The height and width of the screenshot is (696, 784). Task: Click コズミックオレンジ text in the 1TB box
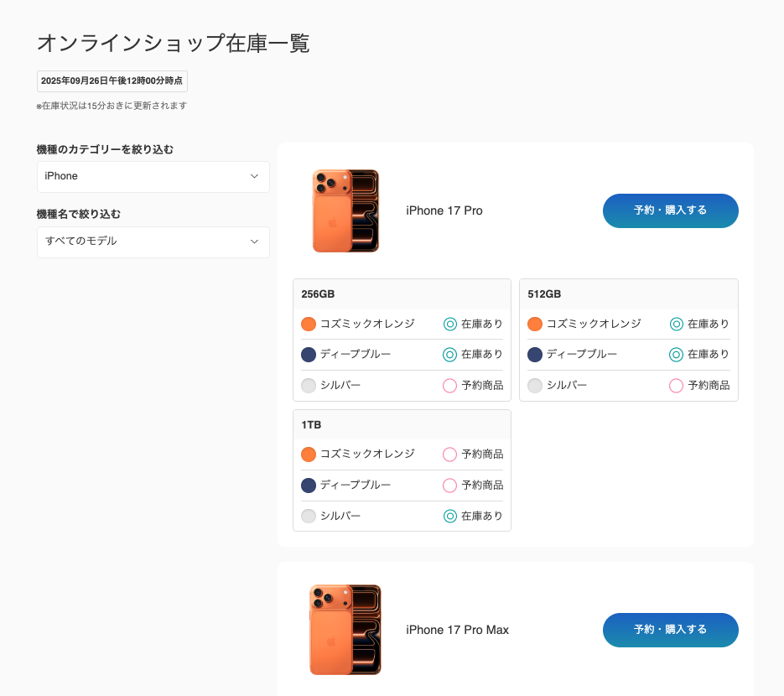[367, 454]
